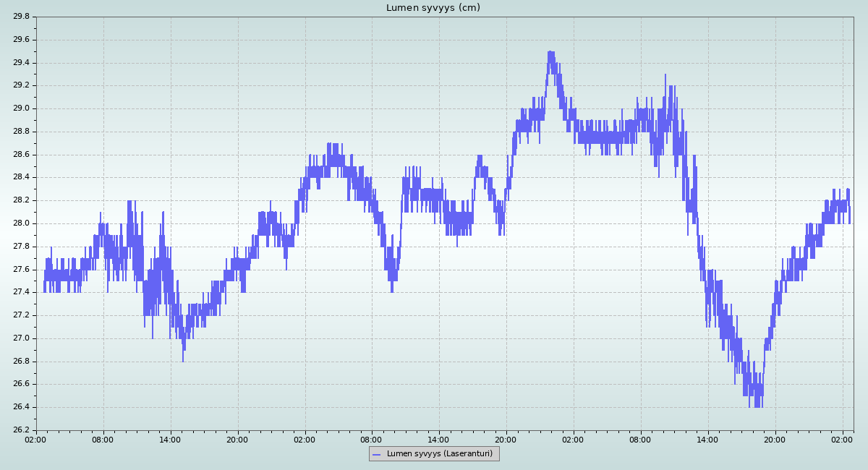Select the 28.0 value on the y-axis
This screenshot has width=868, height=470.
tap(21, 223)
